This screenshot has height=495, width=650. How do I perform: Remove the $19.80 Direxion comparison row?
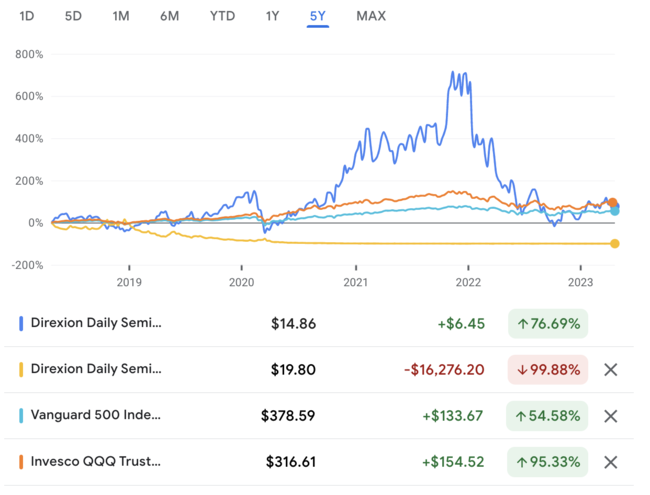coord(611,369)
